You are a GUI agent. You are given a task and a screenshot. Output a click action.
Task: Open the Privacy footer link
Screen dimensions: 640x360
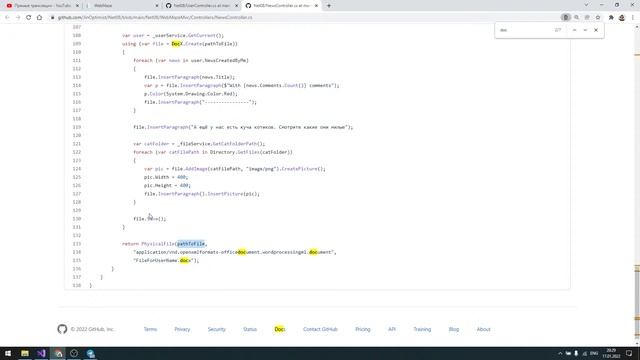click(182, 329)
